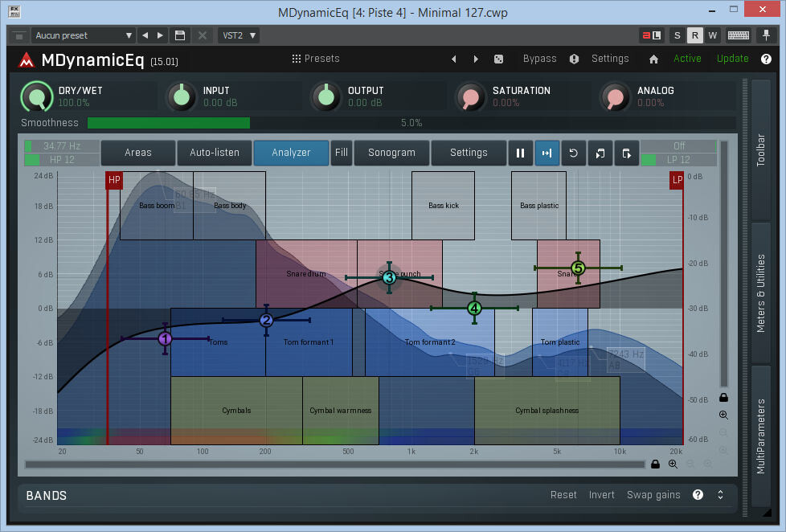The height and width of the screenshot is (532, 786).
Task: Select EQ band node 5
Action: [x=578, y=268]
